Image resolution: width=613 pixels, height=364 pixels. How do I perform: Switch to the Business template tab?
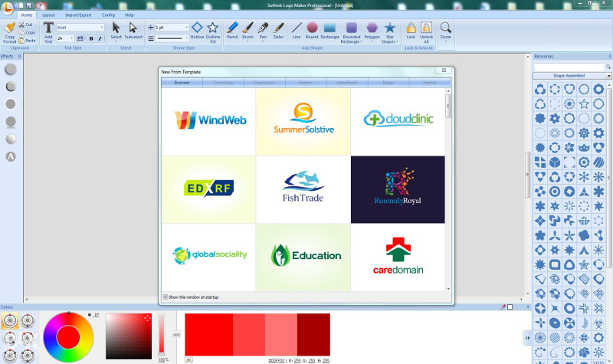(182, 83)
